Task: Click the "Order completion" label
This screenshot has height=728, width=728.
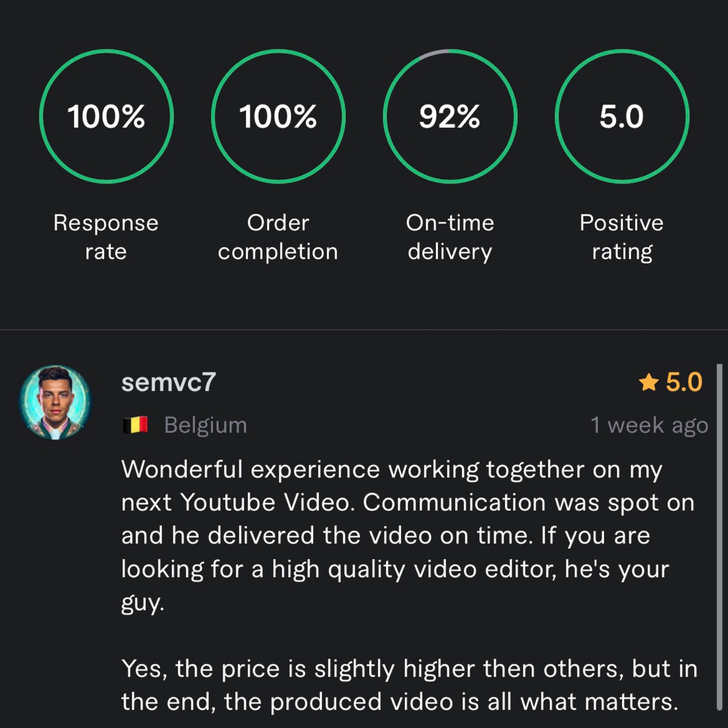Action: pos(278,237)
